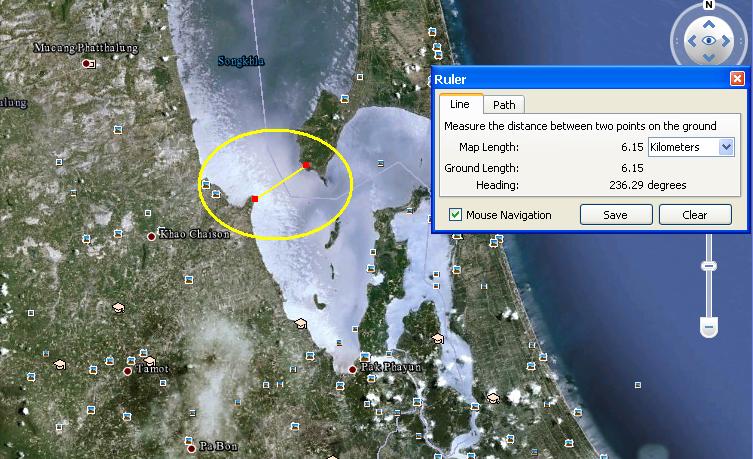
Task: Click the zoom slider handle
Action: click(709, 266)
